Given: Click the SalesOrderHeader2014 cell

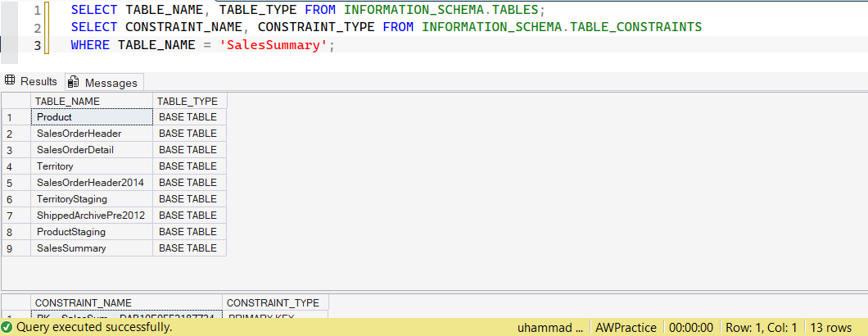Looking at the screenshot, I should pos(92,183).
